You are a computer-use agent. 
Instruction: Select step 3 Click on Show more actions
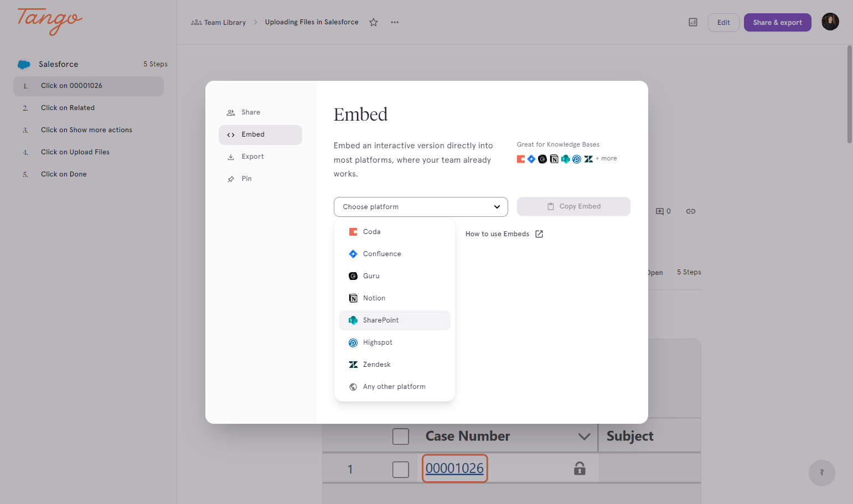(89, 130)
